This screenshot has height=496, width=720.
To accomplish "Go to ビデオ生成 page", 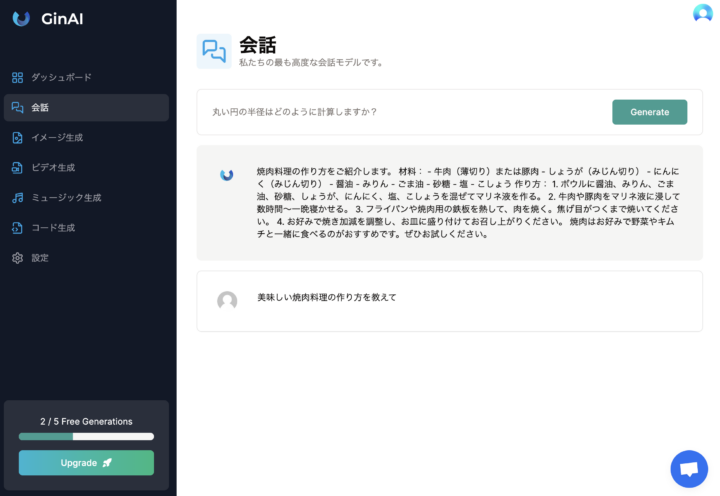I will pos(86,168).
